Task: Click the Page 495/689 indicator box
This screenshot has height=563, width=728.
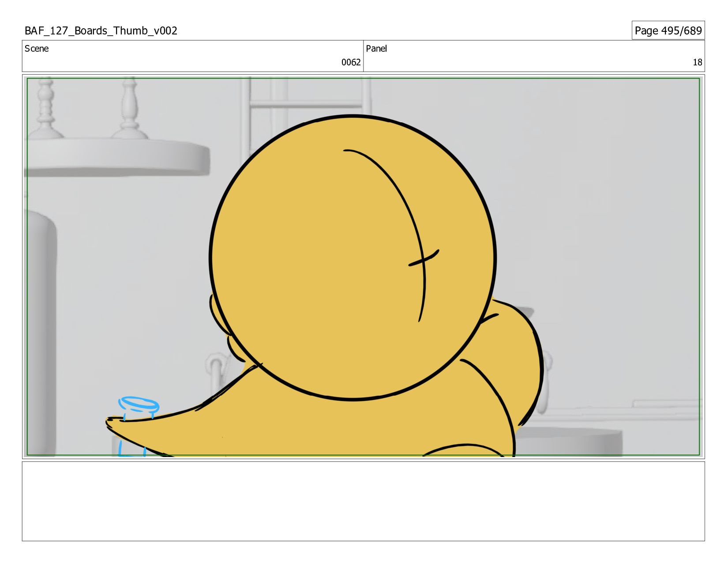Action: (x=668, y=30)
